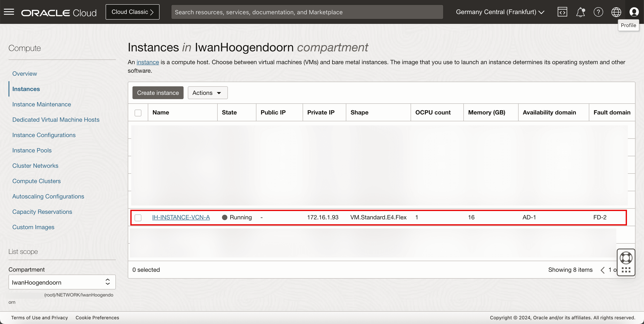The width and height of the screenshot is (644, 324).
Task: Click the Create instance button
Action: (x=158, y=93)
